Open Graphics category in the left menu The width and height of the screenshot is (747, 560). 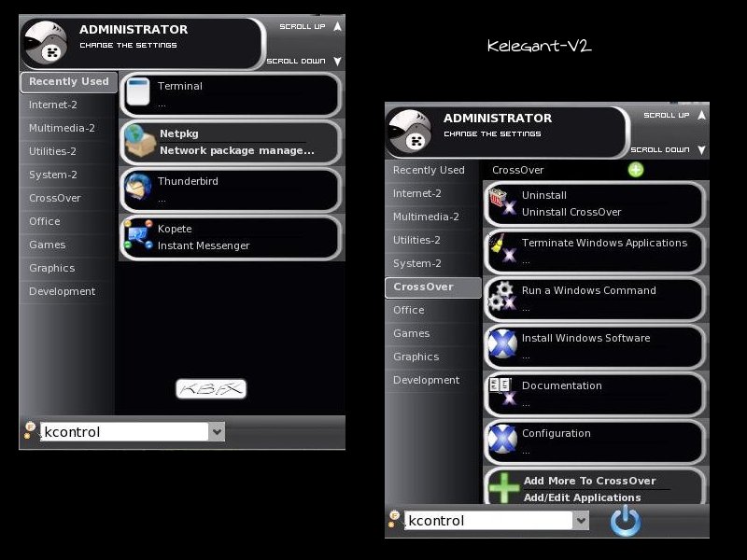[x=67, y=268]
